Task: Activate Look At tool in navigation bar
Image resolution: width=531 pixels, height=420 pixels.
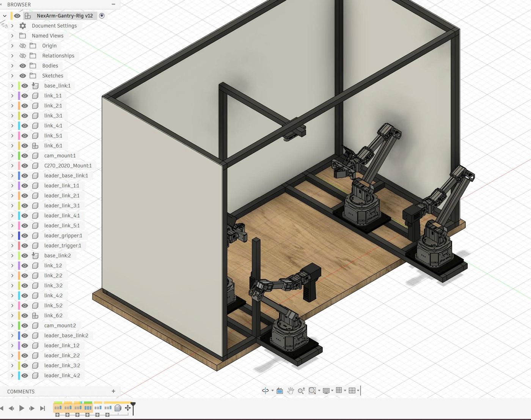Action: [280, 390]
